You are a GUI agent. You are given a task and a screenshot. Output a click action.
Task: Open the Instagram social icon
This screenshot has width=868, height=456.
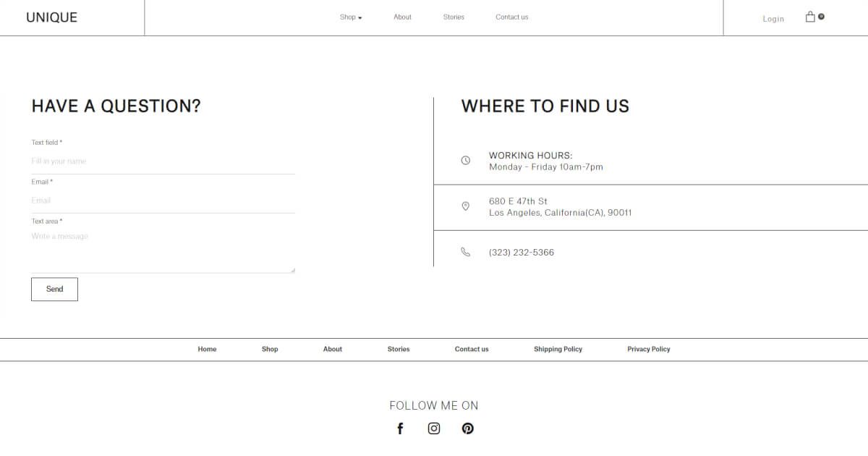point(434,428)
